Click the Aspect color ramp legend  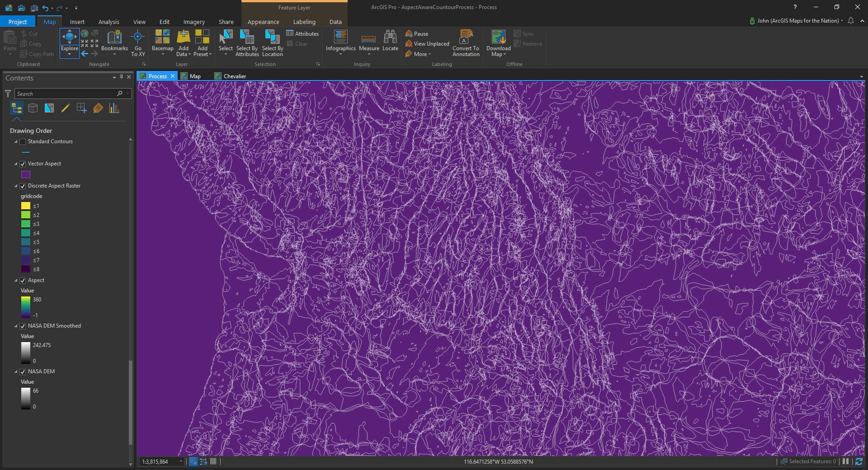tap(26, 307)
